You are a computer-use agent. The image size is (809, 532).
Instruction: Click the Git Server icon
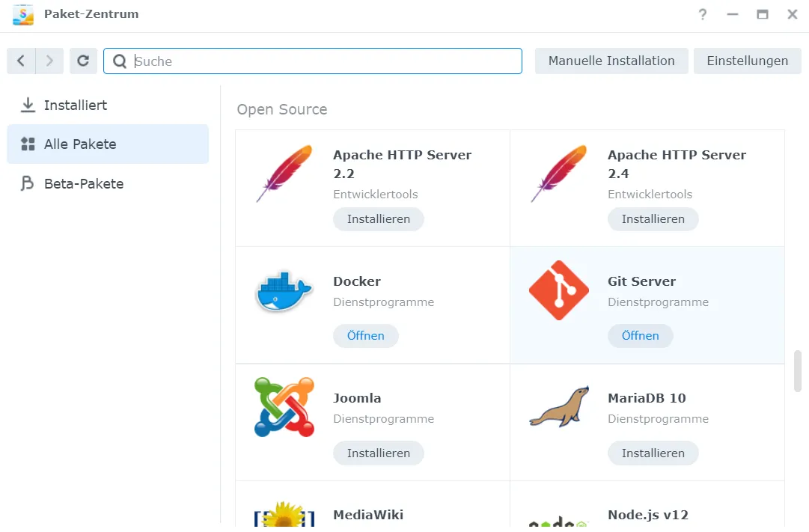click(x=559, y=290)
